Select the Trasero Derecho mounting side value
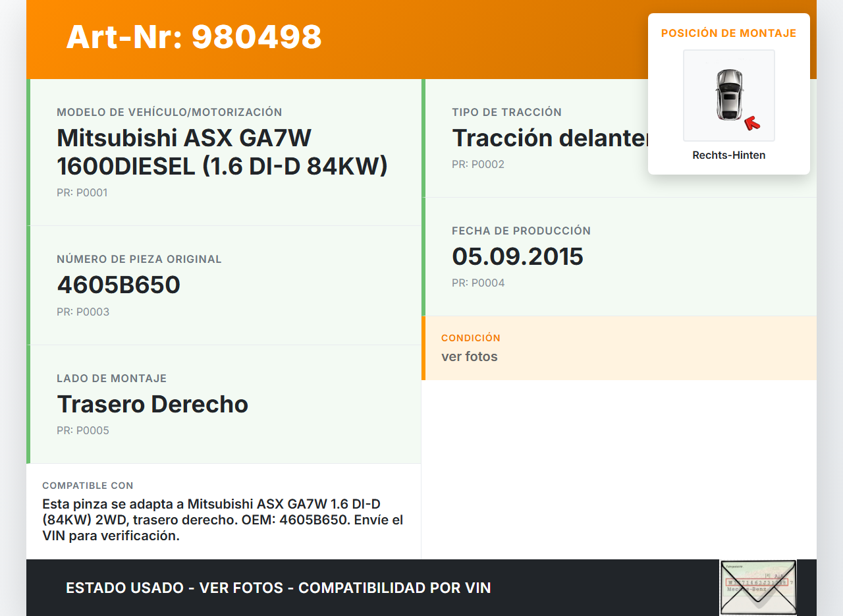Image resolution: width=843 pixels, height=616 pixels. coord(152,404)
